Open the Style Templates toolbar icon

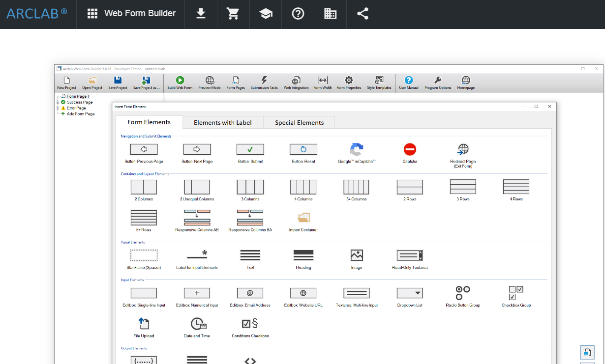(x=379, y=83)
